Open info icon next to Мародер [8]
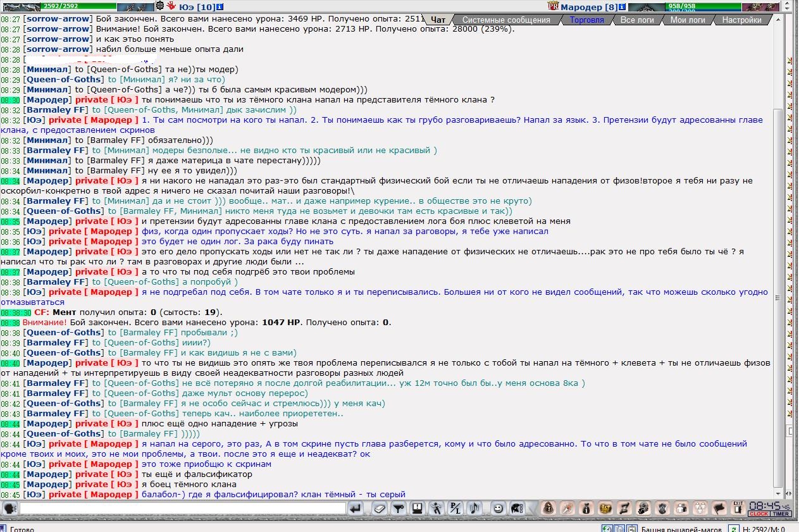Screen dimensions: 799x532 [623, 7]
